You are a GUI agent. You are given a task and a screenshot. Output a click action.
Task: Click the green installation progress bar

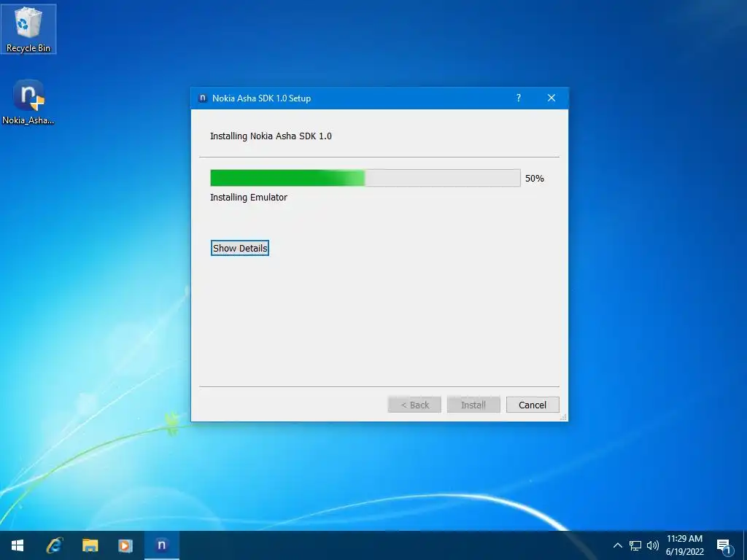point(365,178)
